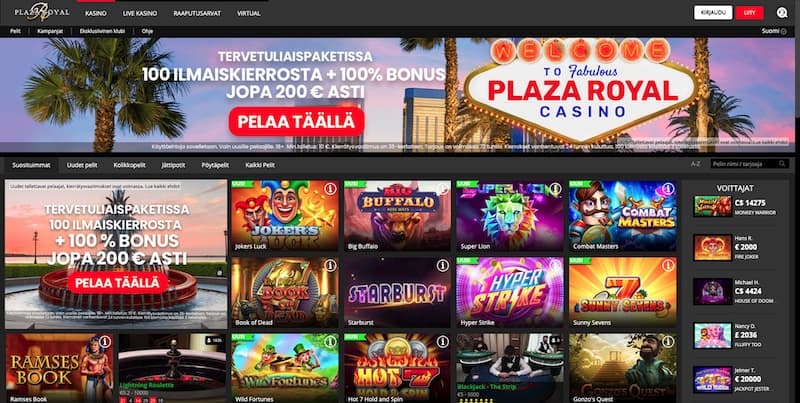Click Pelaa Täällä on the top banner
The image size is (800, 403).
click(296, 121)
